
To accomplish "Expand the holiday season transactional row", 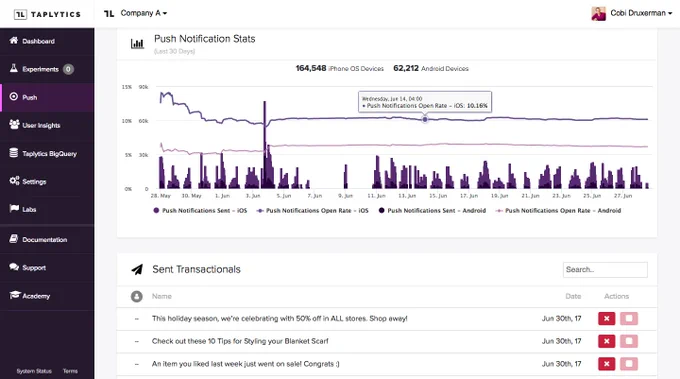I will (137, 319).
